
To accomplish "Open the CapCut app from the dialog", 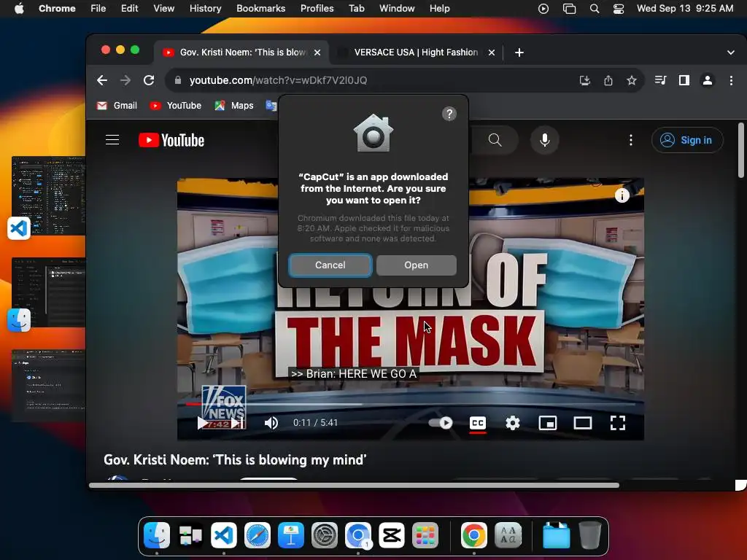I will click(x=416, y=265).
